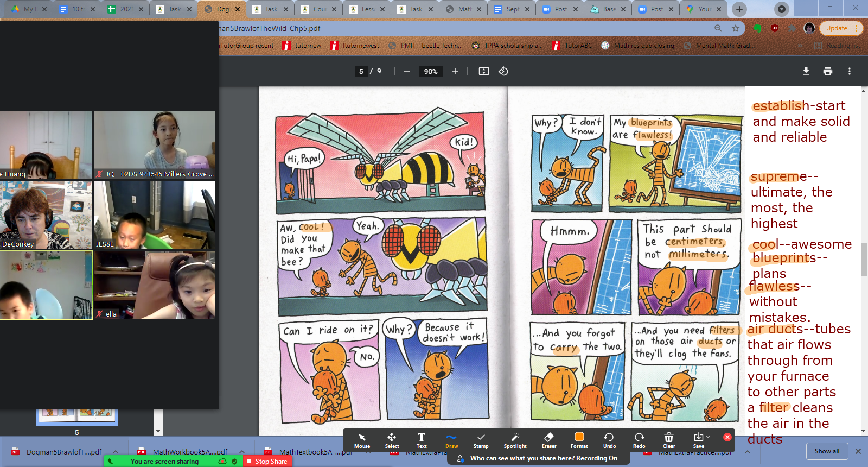868x467 pixels.
Task: Select the Mouse annotation tool
Action: pyautogui.click(x=362, y=441)
